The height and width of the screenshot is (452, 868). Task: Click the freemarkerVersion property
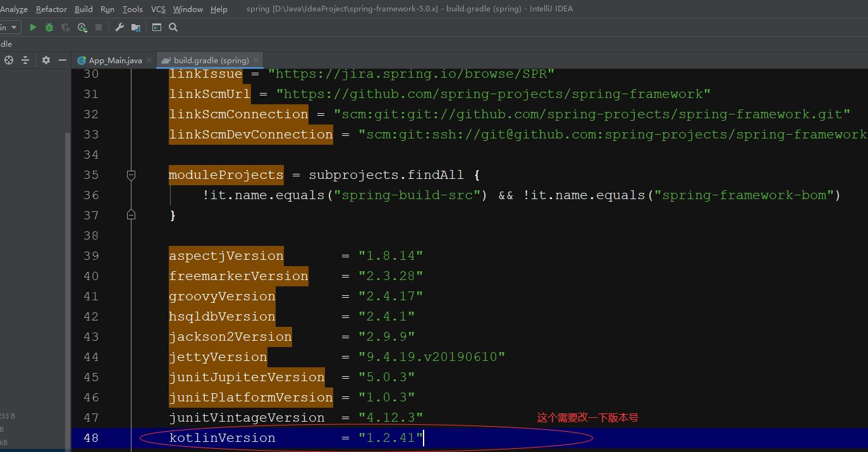[238, 276]
